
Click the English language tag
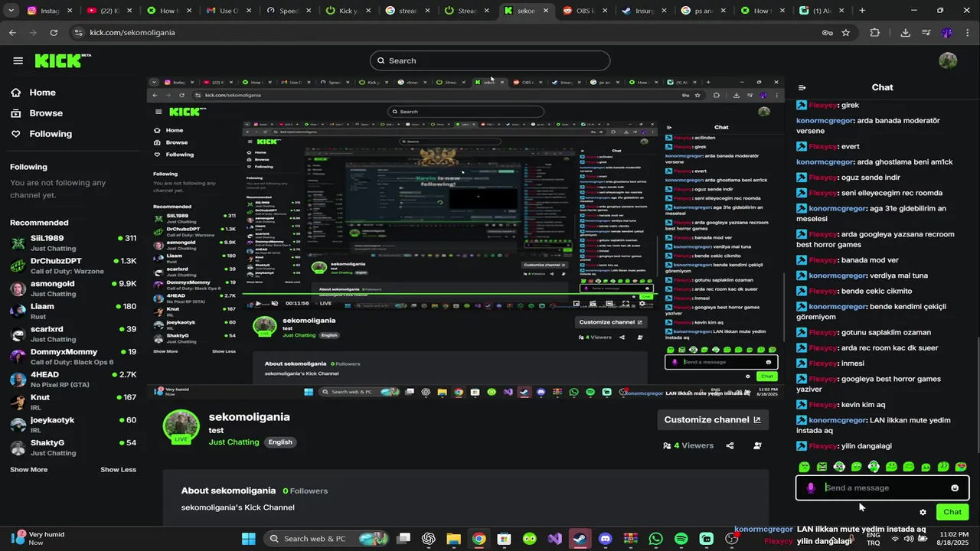point(280,442)
